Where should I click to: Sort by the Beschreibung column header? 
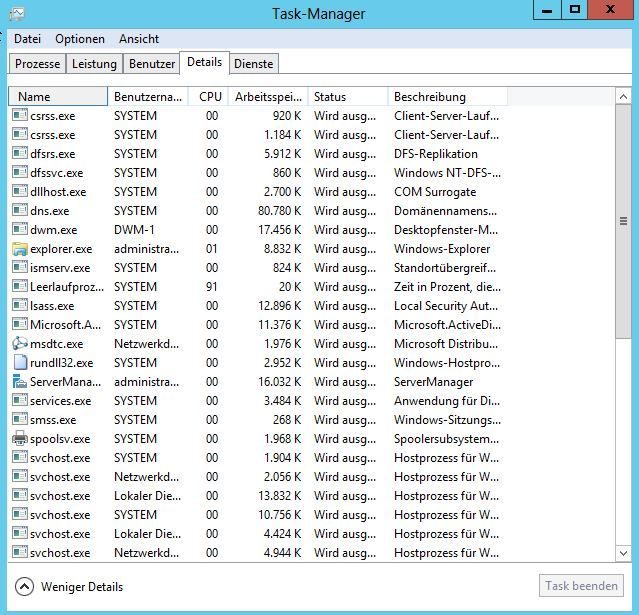point(448,97)
